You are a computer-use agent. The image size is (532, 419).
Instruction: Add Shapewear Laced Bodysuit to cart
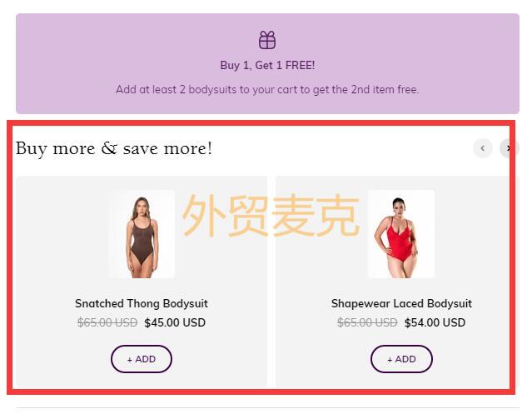(401, 359)
